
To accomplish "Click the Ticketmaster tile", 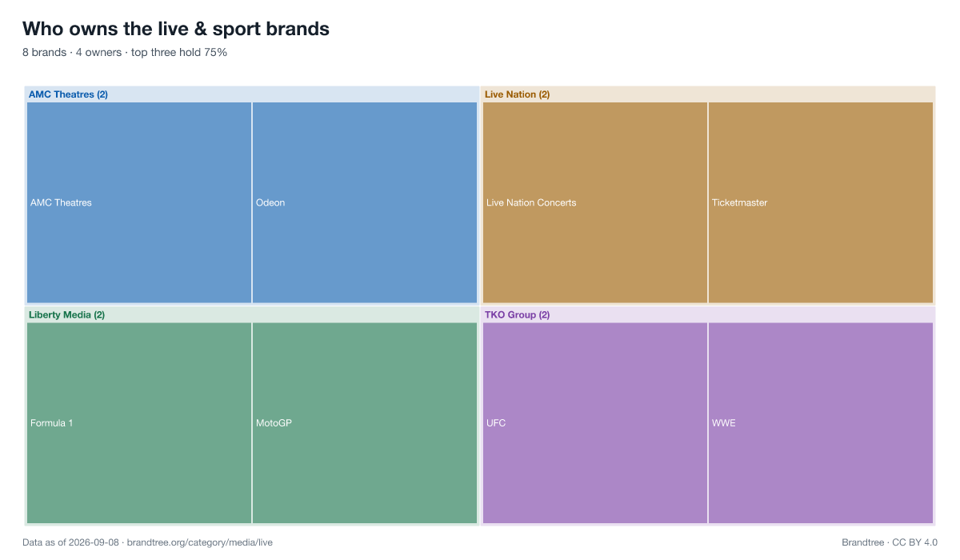I will click(821, 202).
